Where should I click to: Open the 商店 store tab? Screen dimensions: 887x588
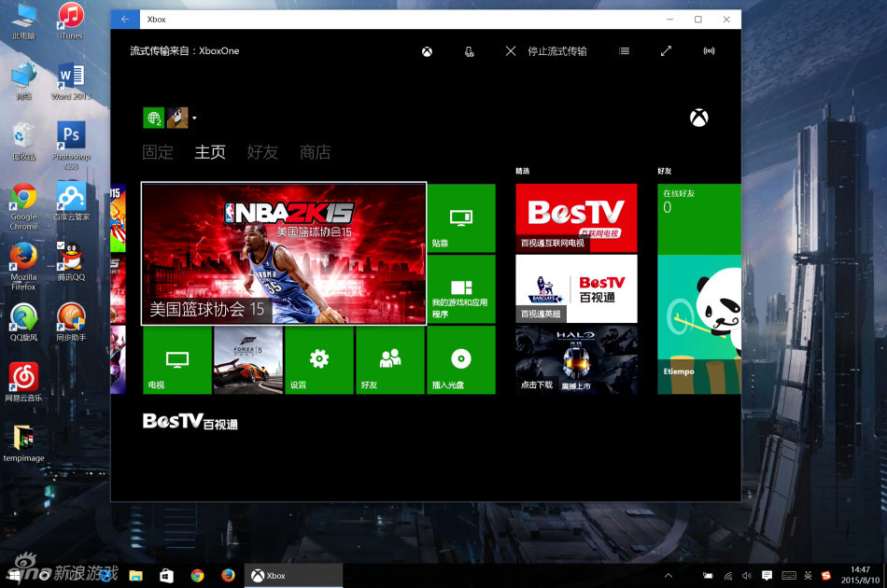point(316,152)
